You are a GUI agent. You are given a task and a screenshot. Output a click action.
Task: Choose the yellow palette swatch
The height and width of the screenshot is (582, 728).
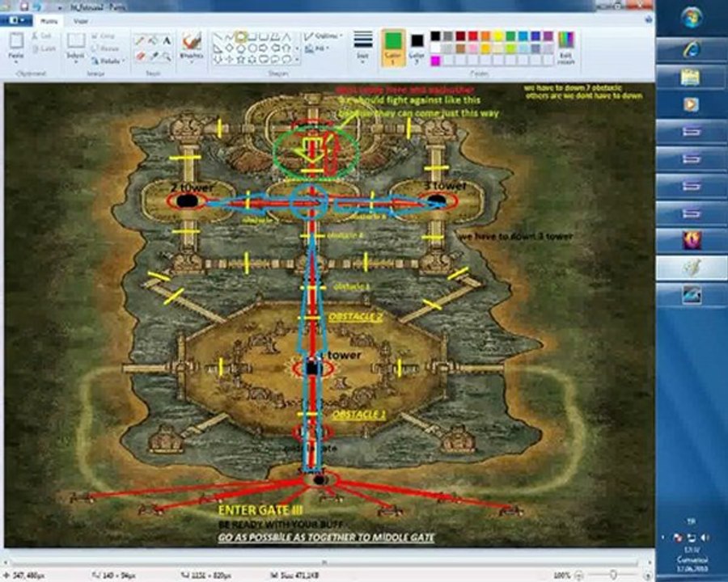click(498, 36)
